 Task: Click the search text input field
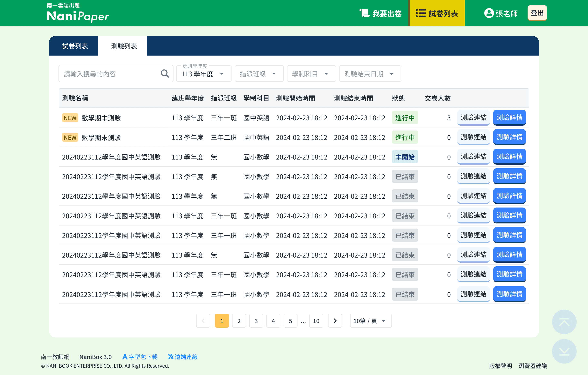[x=108, y=74]
